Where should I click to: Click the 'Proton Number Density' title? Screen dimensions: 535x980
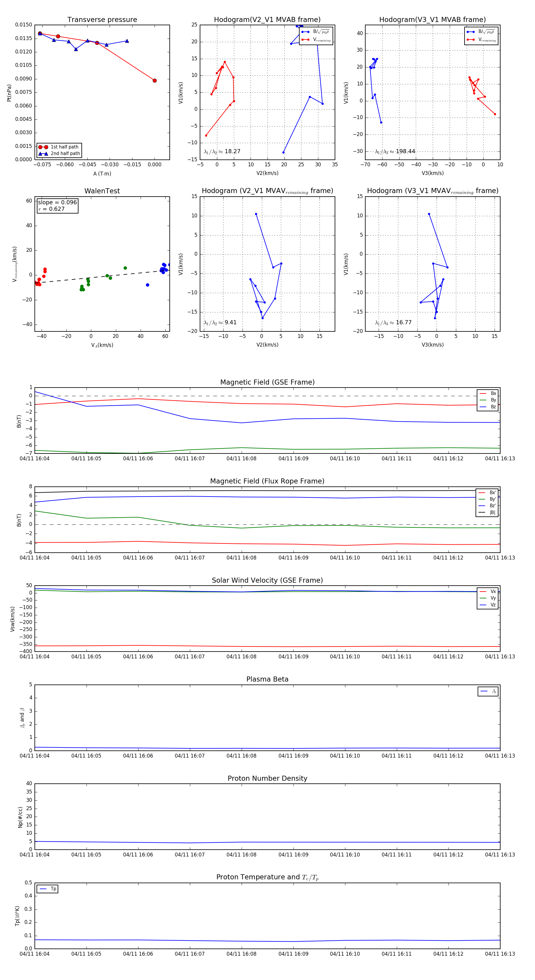(x=267, y=778)
